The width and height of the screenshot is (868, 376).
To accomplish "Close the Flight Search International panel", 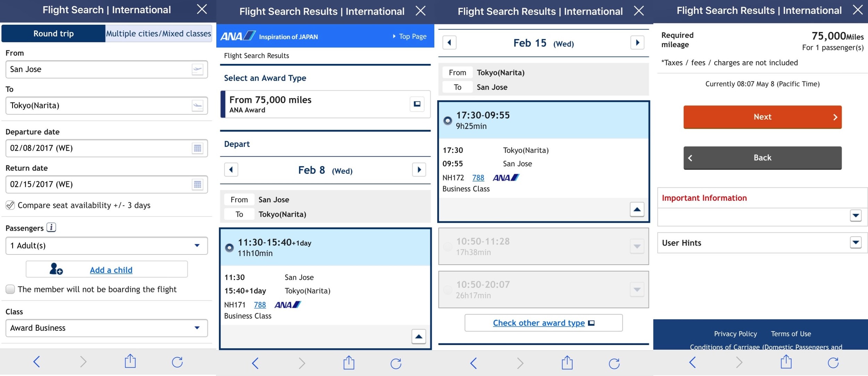I will pos(202,9).
